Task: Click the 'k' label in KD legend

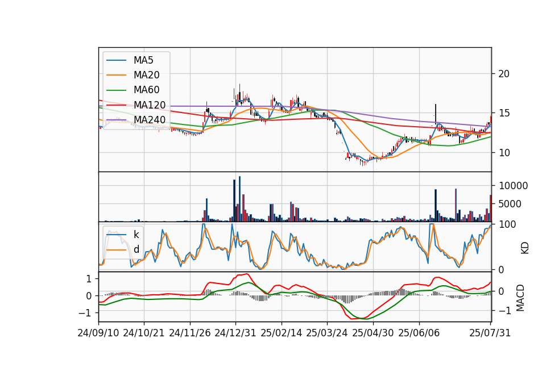Action: point(136,235)
